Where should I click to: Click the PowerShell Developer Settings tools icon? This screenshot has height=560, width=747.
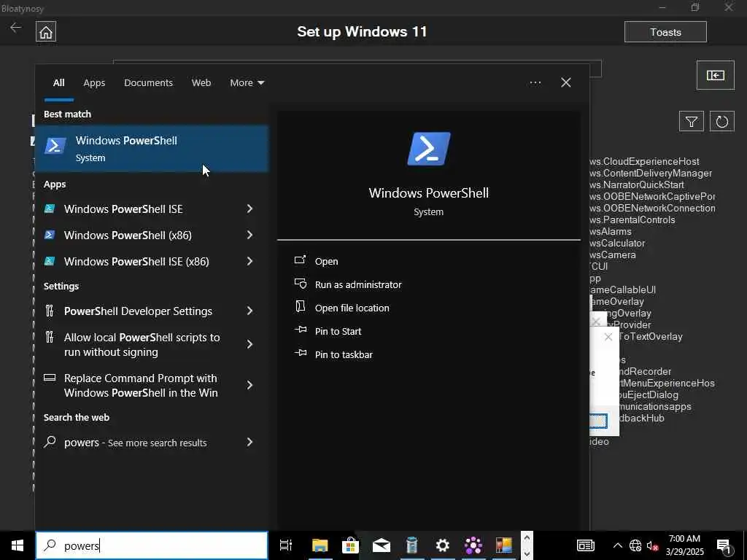50,311
